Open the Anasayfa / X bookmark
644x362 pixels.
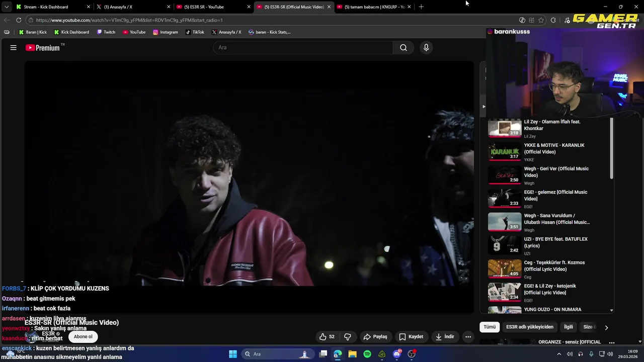pyautogui.click(x=226, y=32)
